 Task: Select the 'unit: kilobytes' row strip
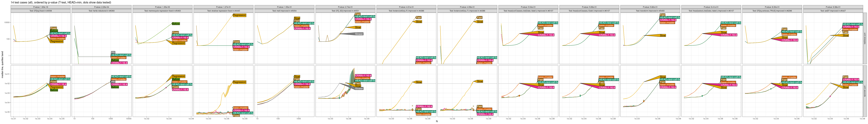coord(865,38)
